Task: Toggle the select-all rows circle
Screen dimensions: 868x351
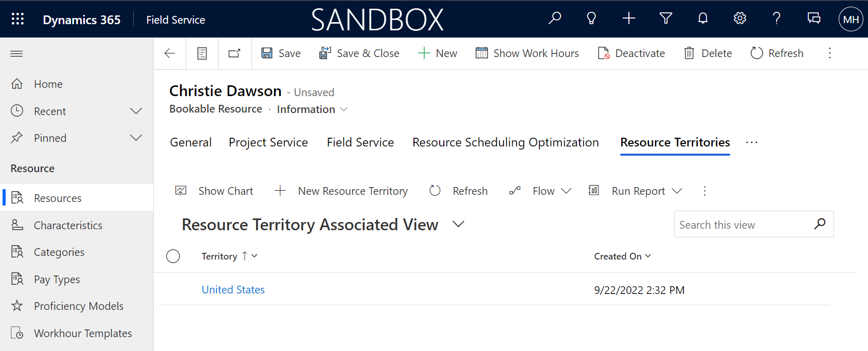Action: tap(173, 256)
